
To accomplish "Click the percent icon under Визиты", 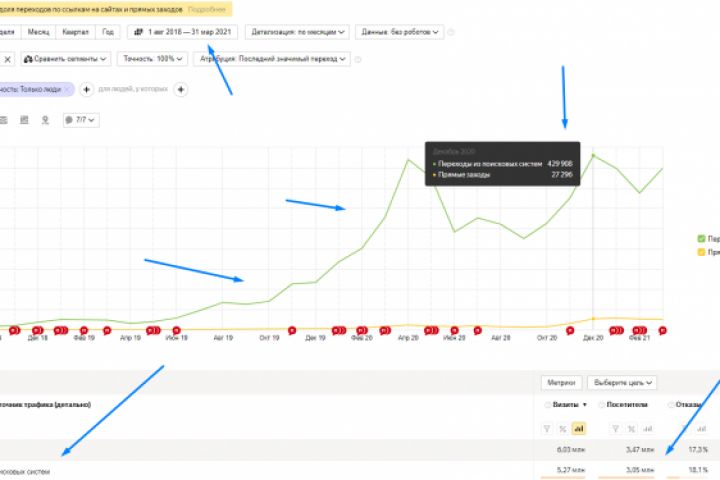I will pos(562,429).
